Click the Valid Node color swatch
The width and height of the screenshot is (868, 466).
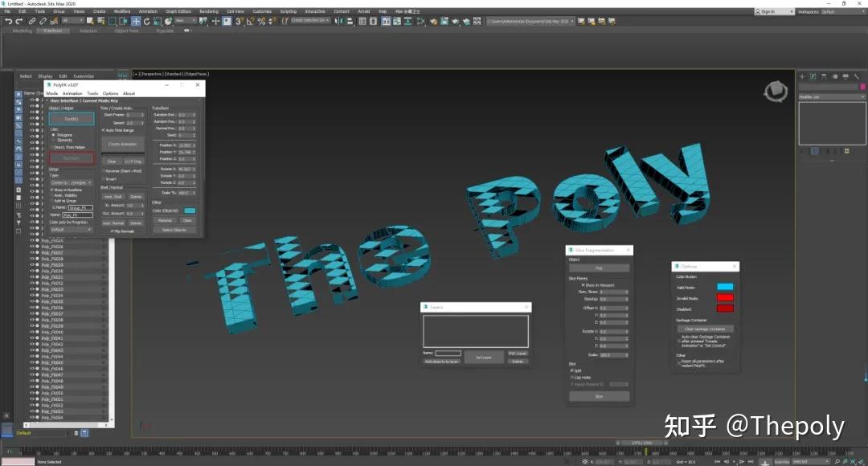click(x=725, y=286)
